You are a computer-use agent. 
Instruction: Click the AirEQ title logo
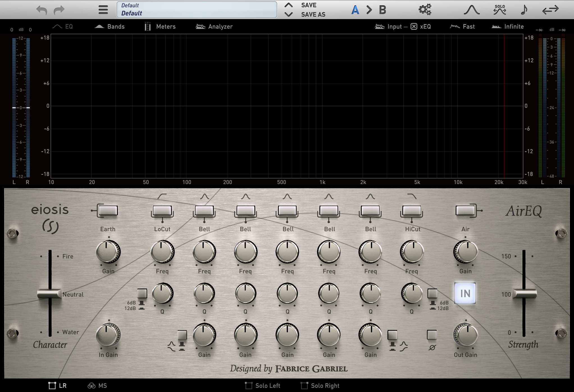(x=524, y=211)
